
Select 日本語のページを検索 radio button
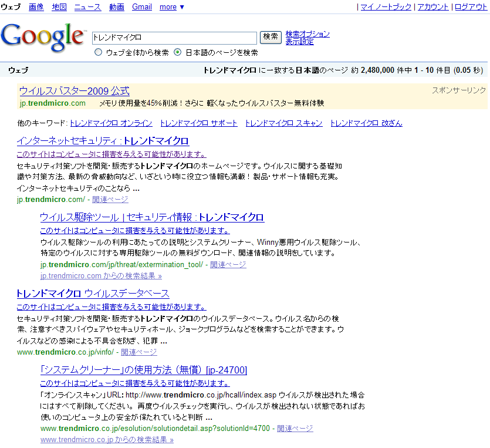click(x=177, y=52)
